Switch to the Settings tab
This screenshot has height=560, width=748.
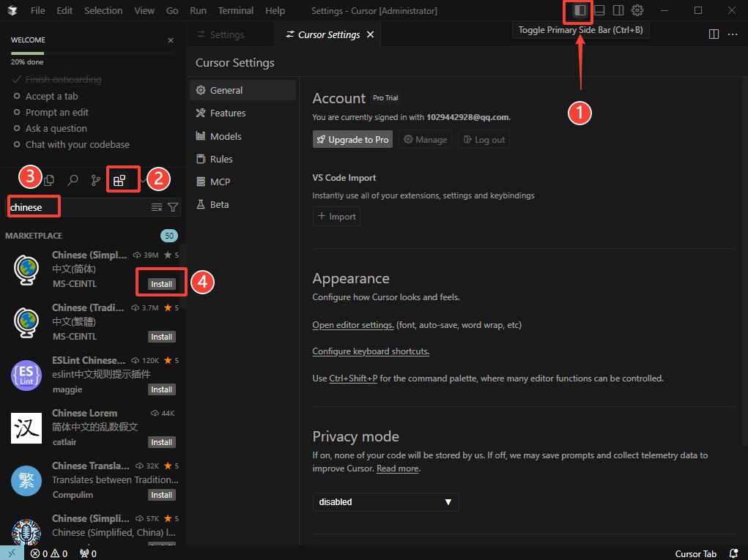[x=231, y=34]
